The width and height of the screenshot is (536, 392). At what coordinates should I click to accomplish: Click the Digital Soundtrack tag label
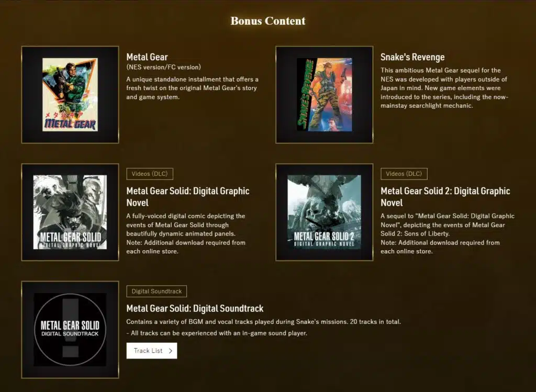[x=157, y=291]
